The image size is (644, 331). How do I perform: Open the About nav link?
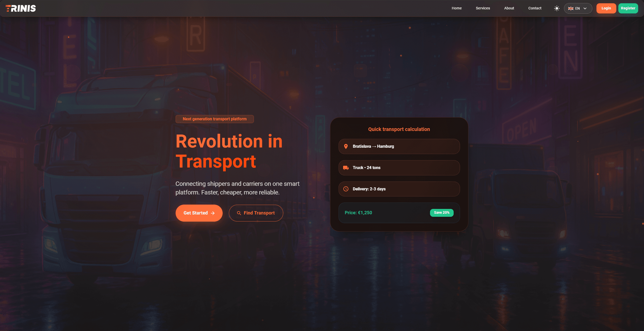tap(509, 8)
